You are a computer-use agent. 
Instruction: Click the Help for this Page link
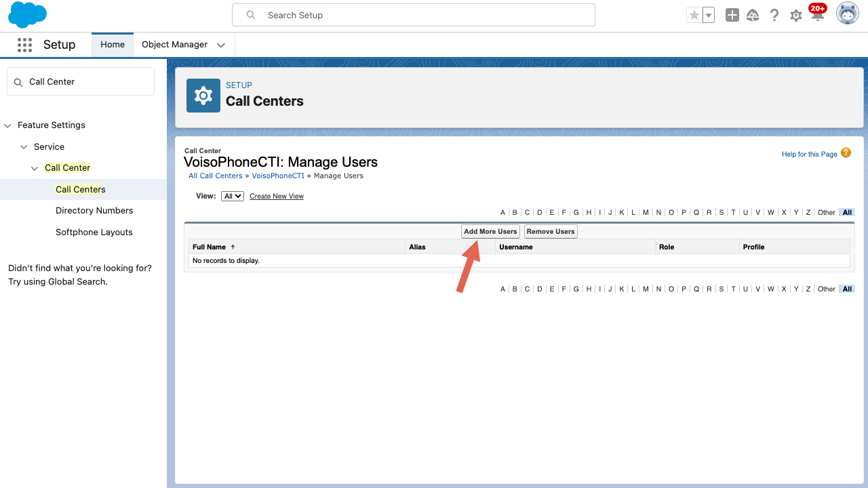point(810,155)
